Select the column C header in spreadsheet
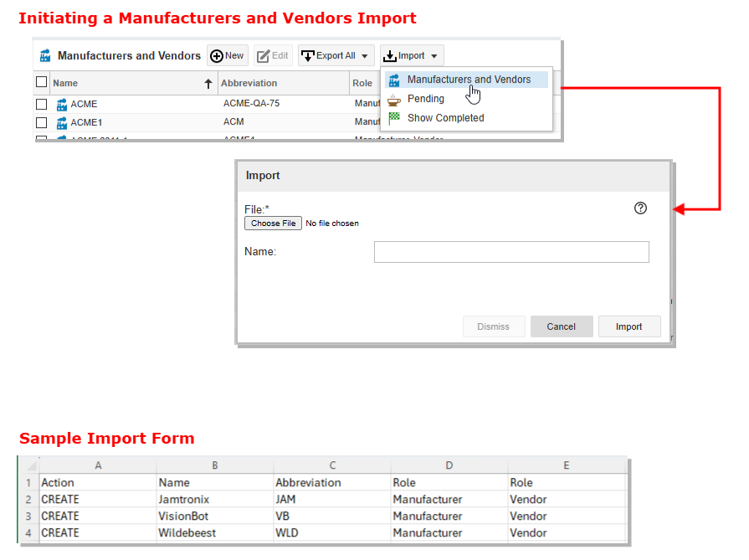This screenshot has width=749, height=560. (x=332, y=465)
